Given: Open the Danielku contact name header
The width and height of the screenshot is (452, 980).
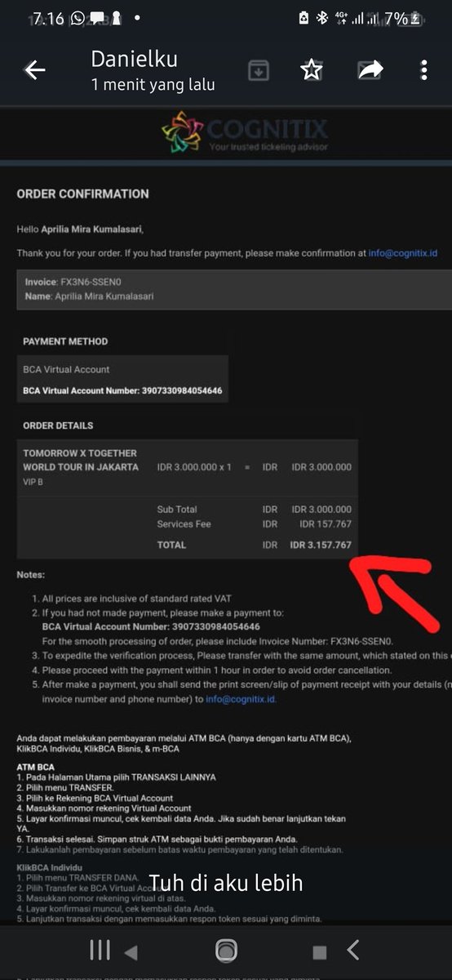Looking at the screenshot, I should [x=134, y=59].
